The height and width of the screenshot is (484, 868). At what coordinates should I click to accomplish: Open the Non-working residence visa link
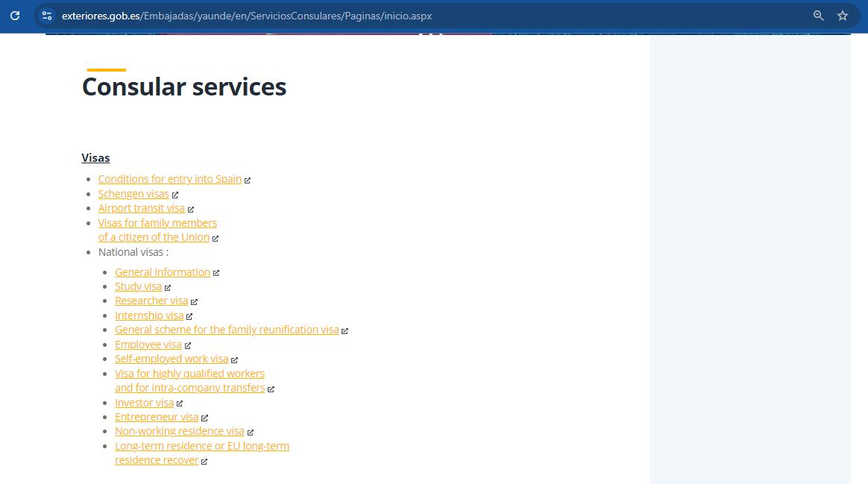(x=179, y=431)
